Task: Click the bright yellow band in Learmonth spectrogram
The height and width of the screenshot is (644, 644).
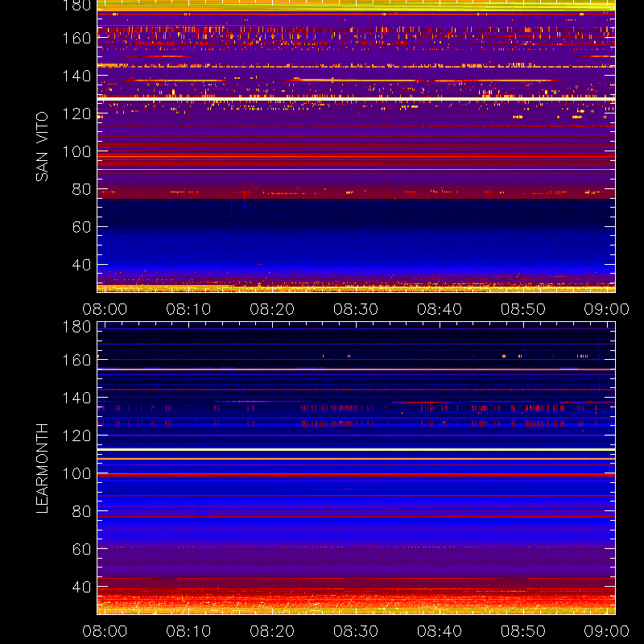Action: coord(356,450)
